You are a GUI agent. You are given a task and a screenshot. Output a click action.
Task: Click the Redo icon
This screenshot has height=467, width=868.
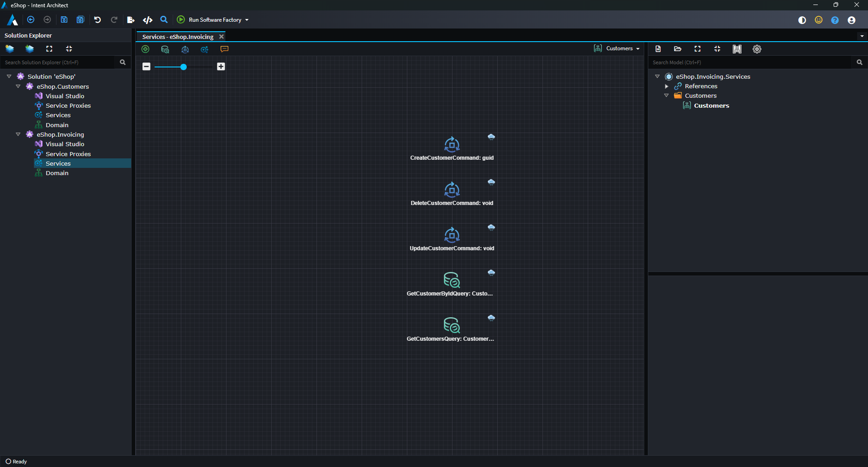tap(114, 20)
